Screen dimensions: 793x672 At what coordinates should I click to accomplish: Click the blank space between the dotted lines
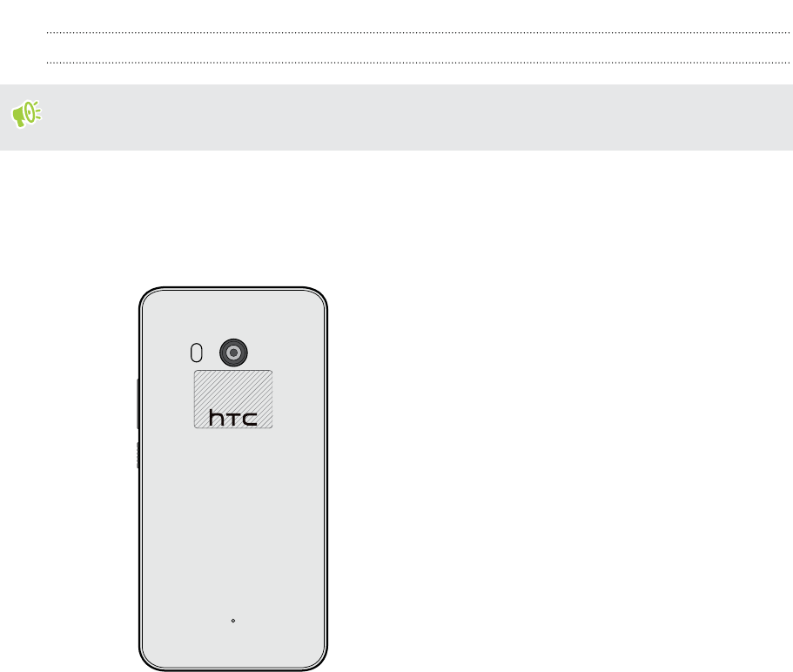[418, 48]
